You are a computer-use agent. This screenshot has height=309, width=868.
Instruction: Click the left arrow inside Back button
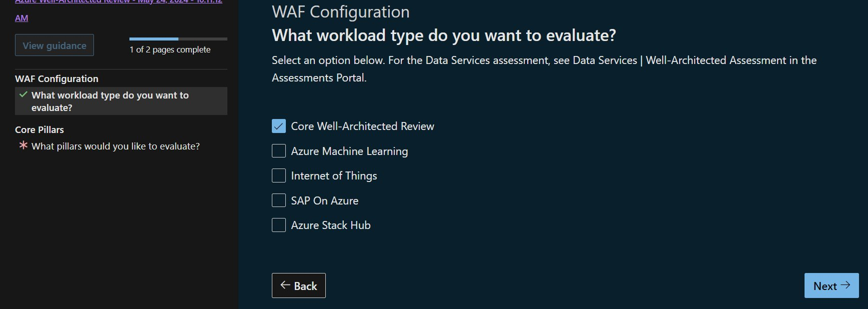(285, 285)
